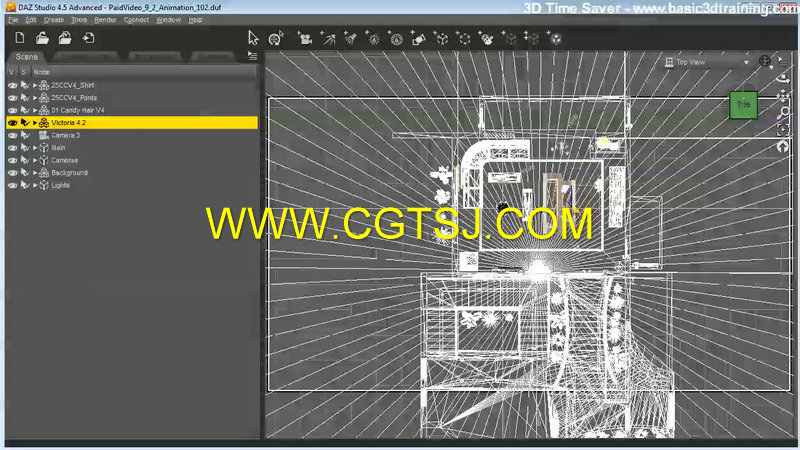This screenshot has width=800, height=450.
Task: Toggle visibility eye for Victoria 4.2
Action: (x=13, y=123)
